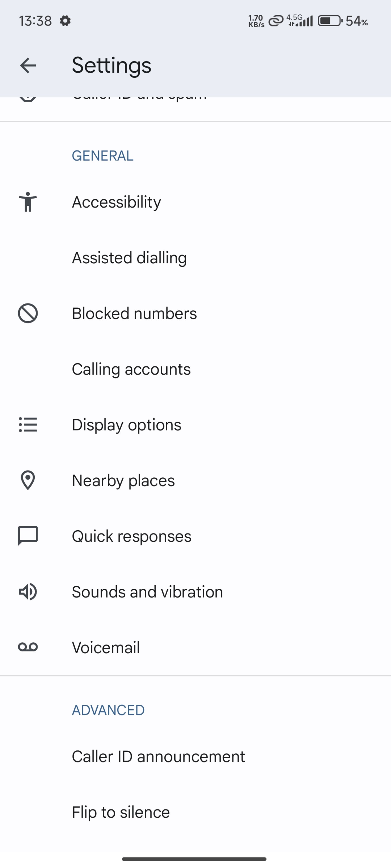Screen dimensions: 391x868
Task: Tap the Display options list icon
Action: (28, 425)
